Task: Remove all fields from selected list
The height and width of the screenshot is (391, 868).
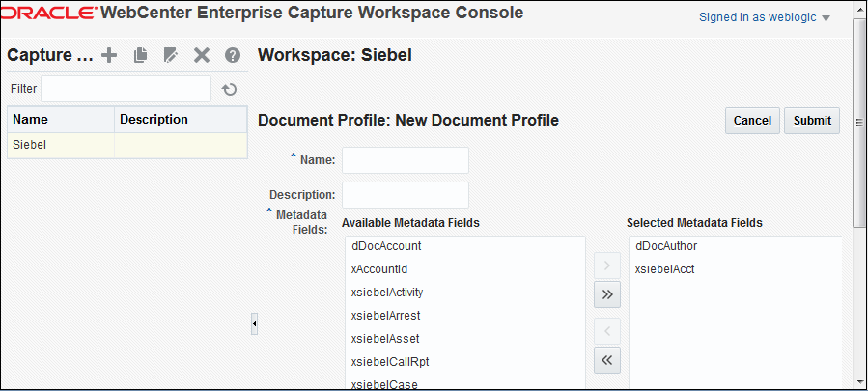Action: 606,360
